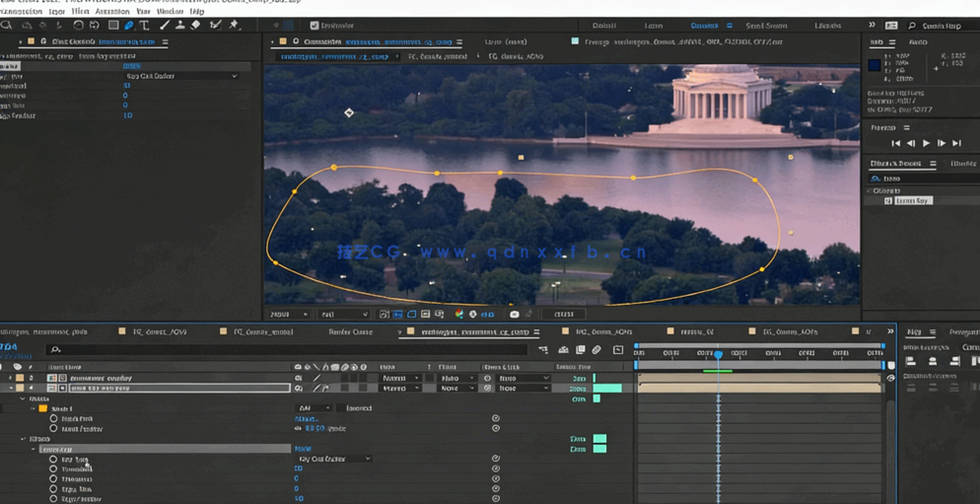Toggle stopwatch for Mask Feather property
Viewport: 980px width, 504px height.
[53, 429]
